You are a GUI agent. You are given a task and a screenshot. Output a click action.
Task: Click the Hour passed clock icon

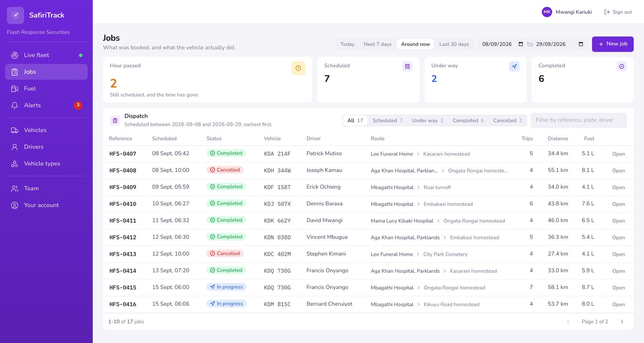tap(298, 68)
